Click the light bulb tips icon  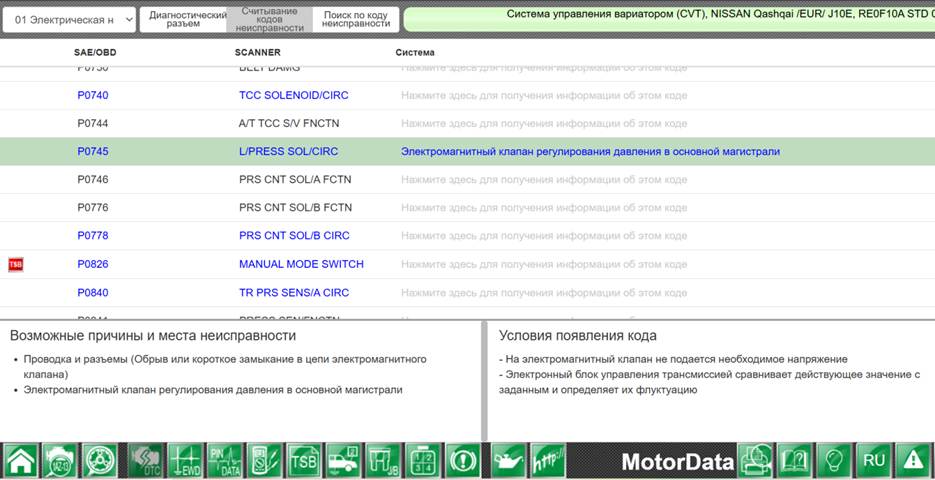834,460
